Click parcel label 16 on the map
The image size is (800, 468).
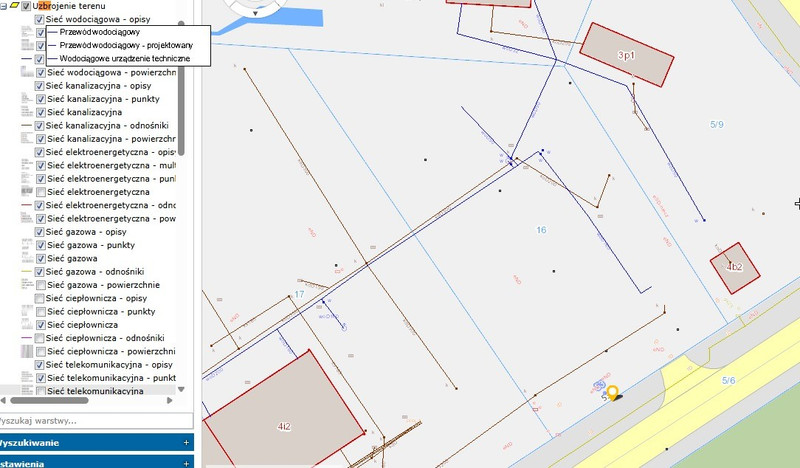point(541,230)
